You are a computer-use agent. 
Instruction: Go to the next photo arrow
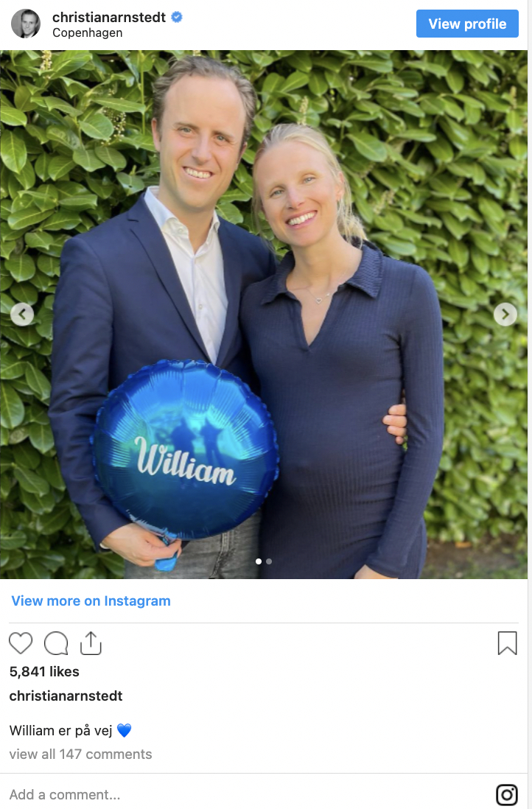pos(505,314)
